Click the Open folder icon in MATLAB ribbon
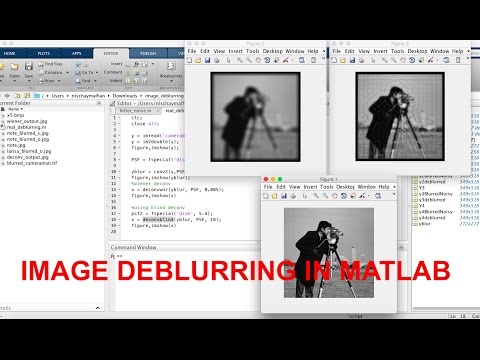Image resolution: width=480 pixels, height=360 pixels. pyautogui.click(x=14, y=67)
